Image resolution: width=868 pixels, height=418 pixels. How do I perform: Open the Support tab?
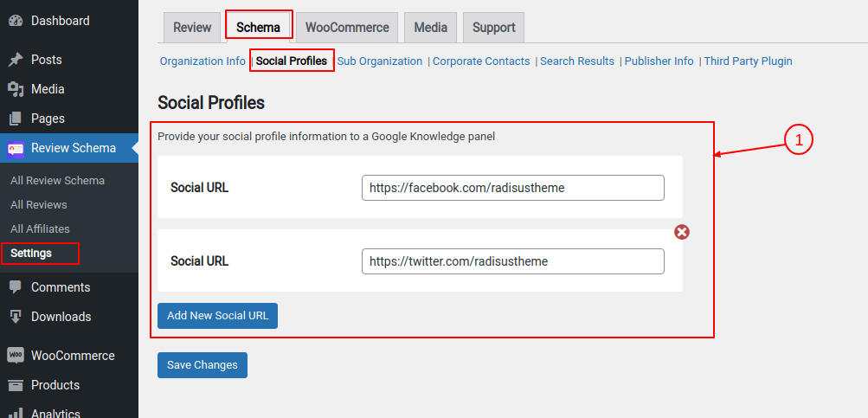(494, 28)
